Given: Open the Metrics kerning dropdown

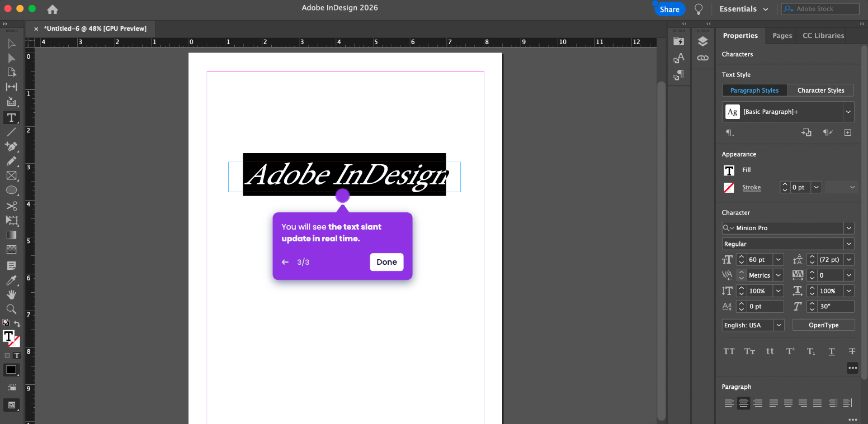Looking at the screenshot, I should tap(778, 275).
